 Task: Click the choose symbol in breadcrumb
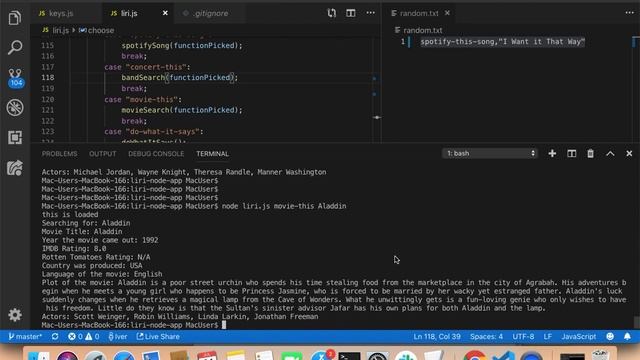pos(101,30)
